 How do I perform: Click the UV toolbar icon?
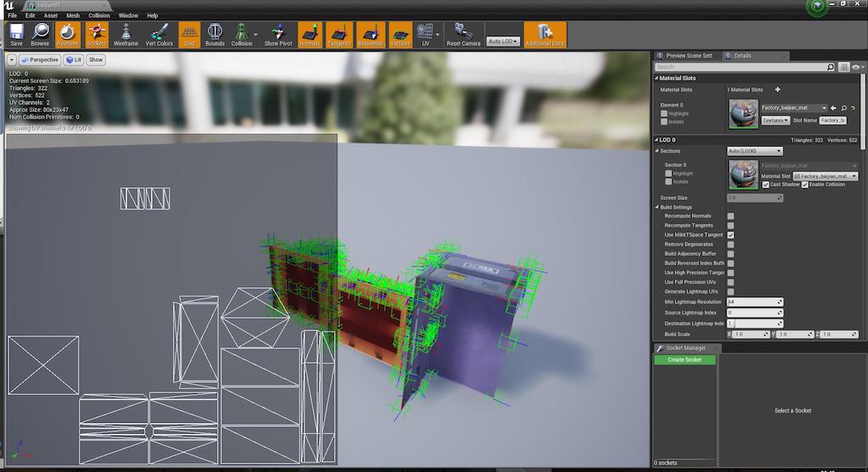[425, 35]
